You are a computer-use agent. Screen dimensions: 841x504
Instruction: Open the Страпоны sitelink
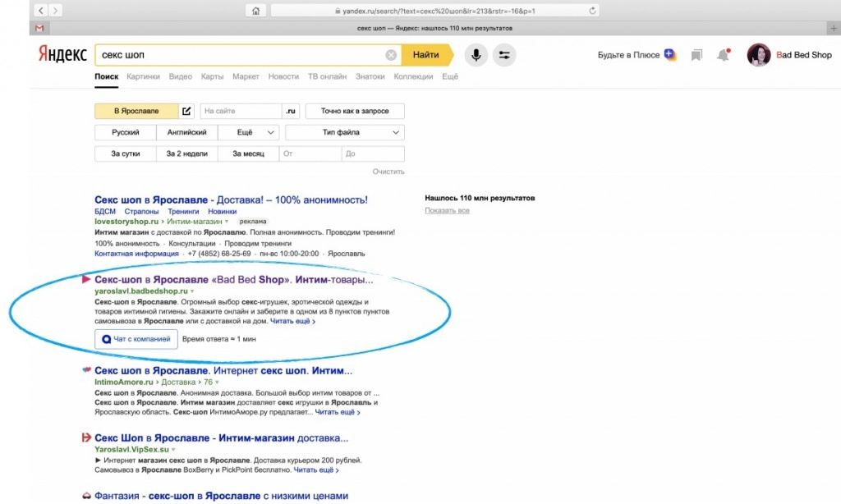[x=141, y=211]
